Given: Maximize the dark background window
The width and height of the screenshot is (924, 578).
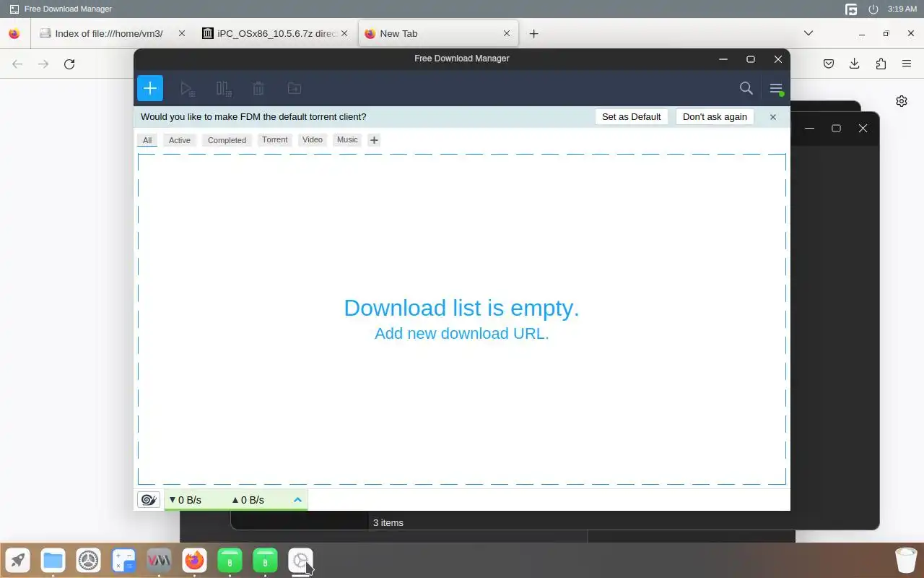Looking at the screenshot, I should click(836, 128).
